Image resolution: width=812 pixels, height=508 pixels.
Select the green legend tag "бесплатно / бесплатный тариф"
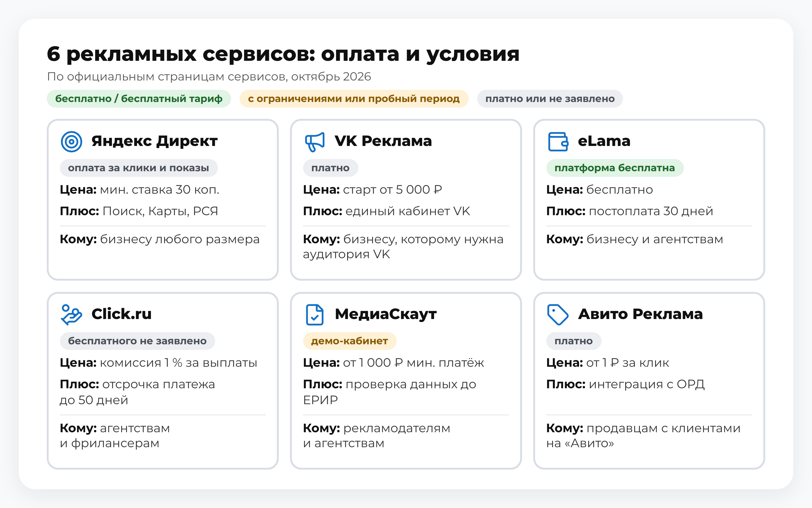pyautogui.click(x=139, y=98)
